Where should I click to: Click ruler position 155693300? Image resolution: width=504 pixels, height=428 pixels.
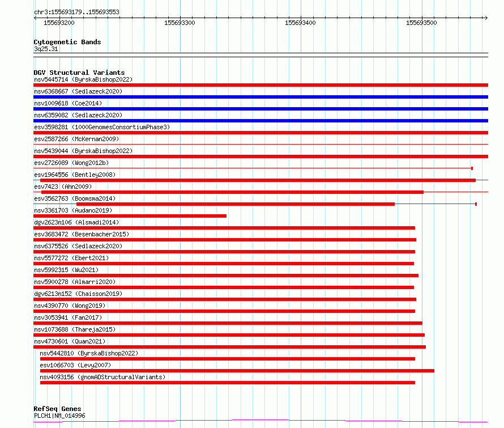coord(180,23)
